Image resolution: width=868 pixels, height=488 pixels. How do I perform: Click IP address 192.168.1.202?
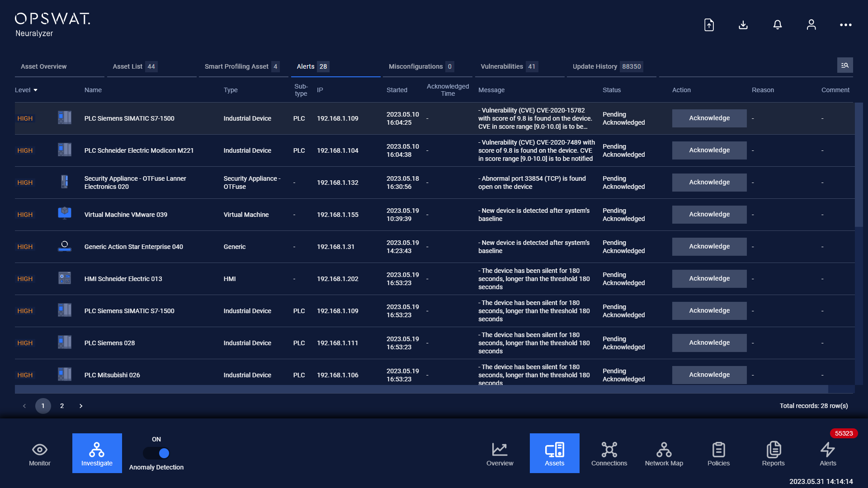point(338,279)
